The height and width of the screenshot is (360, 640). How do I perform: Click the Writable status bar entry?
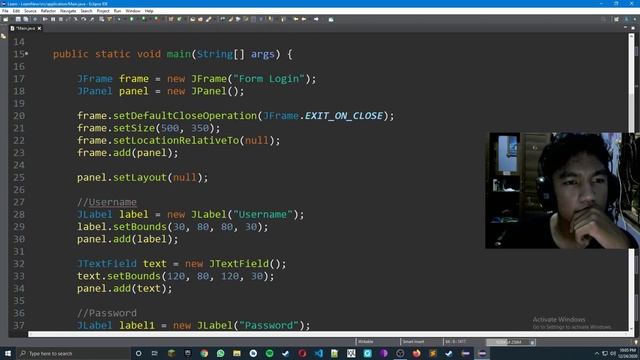tap(366, 342)
